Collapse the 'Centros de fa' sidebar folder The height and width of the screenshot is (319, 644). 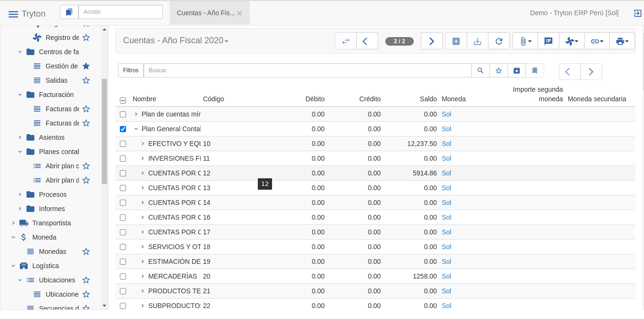click(x=20, y=52)
